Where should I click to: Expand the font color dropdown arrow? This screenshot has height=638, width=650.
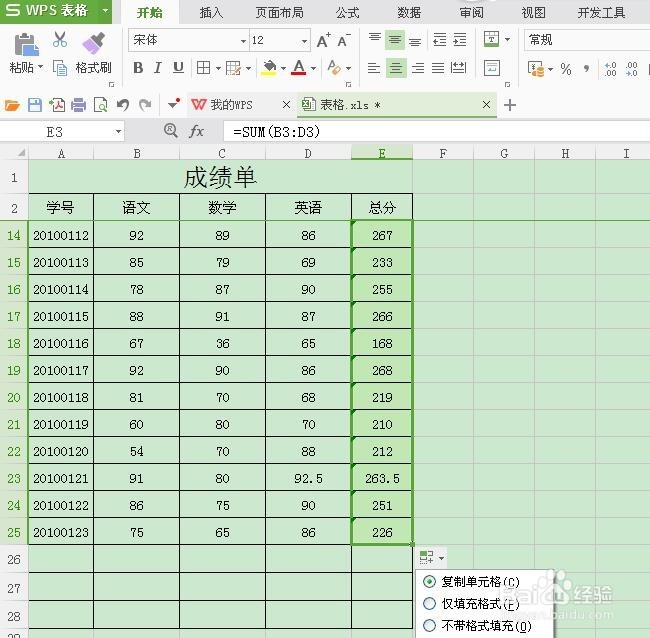tap(313, 68)
